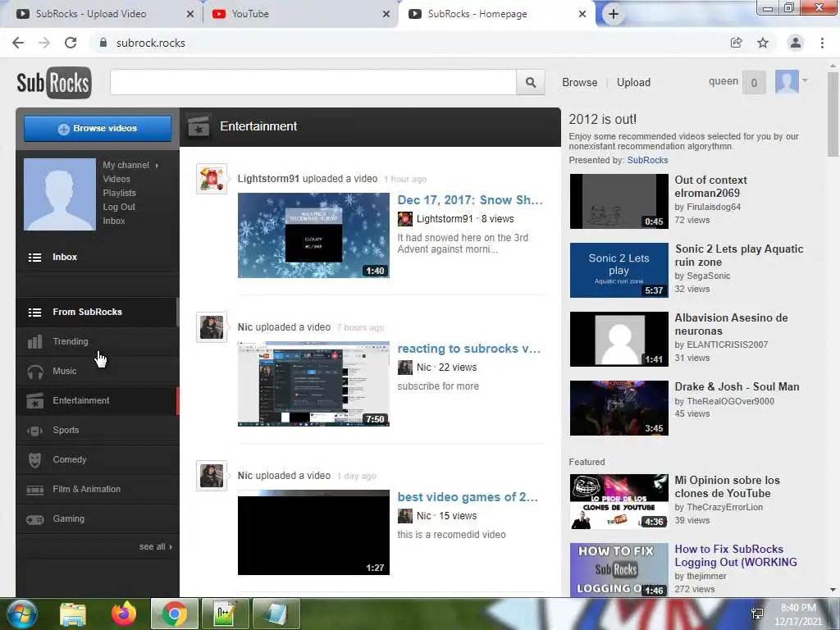Viewport: 840px width, 630px height.
Task: Click Chrome icon in the taskbar
Action: coord(175,614)
